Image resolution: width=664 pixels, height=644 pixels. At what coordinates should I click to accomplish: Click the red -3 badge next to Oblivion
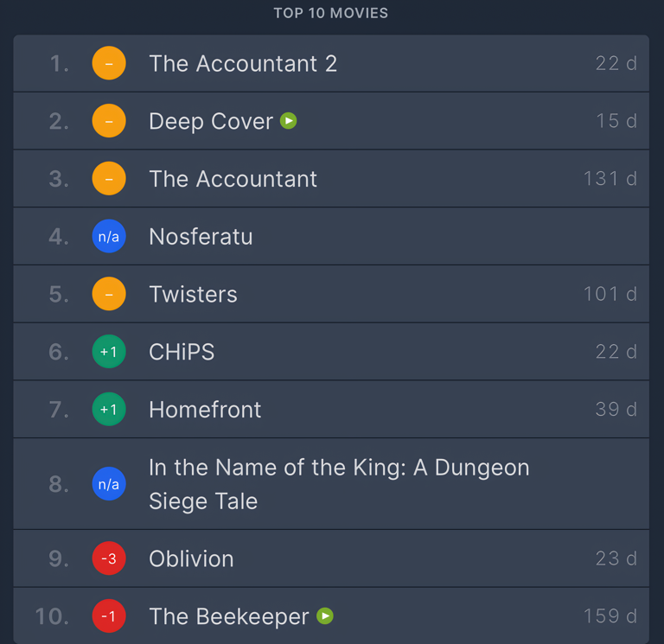pos(109,559)
